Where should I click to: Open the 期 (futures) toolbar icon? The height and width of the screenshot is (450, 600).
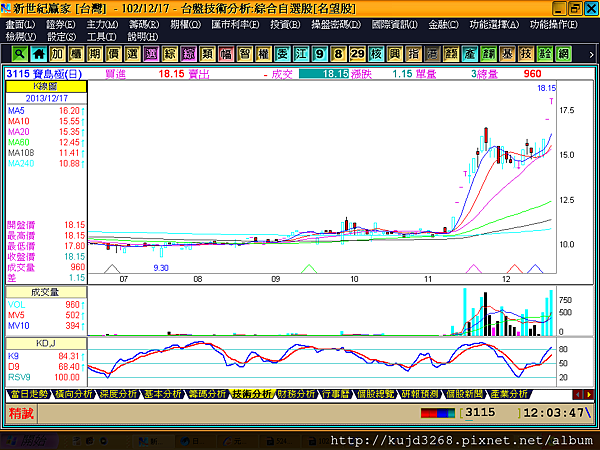click(x=95, y=54)
